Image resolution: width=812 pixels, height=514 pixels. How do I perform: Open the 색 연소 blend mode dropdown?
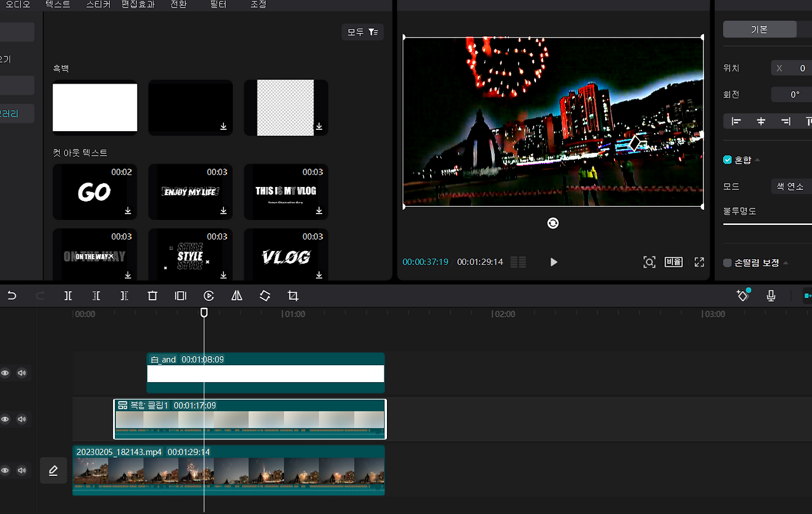(790, 186)
